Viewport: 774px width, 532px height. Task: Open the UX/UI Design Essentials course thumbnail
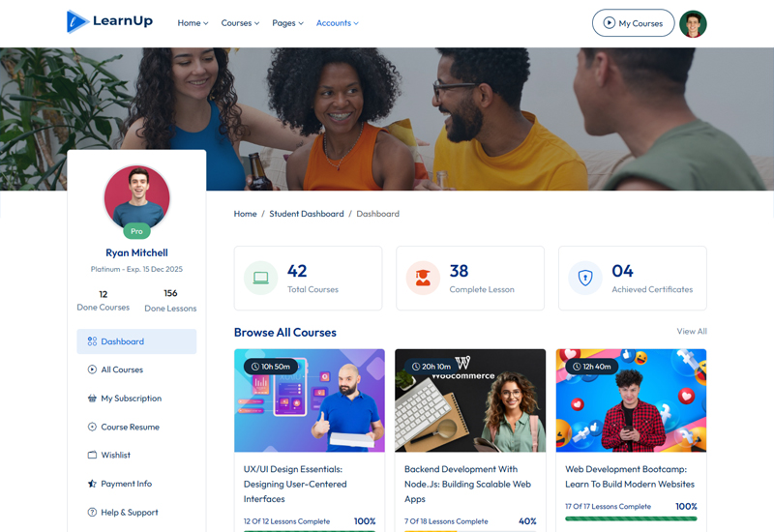[x=310, y=400]
